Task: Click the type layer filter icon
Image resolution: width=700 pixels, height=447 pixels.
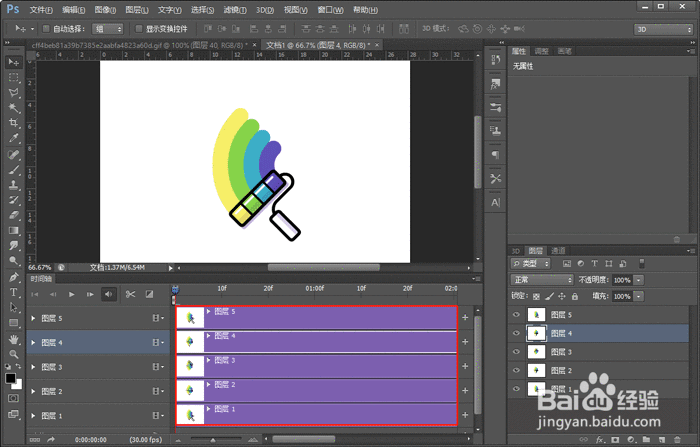Action: click(594, 263)
